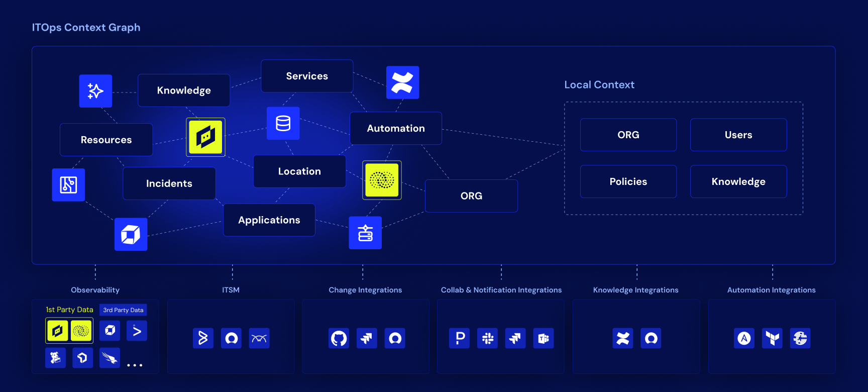
Task: Click the Policies box in Local Context
Action: click(628, 181)
